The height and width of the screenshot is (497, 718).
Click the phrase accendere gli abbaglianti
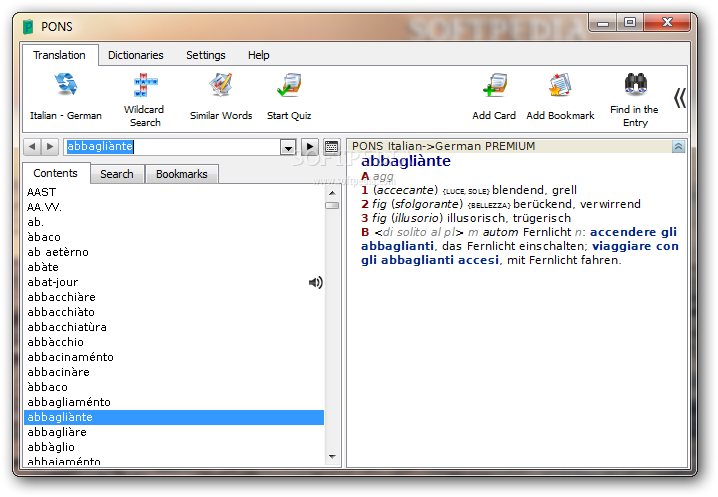click(x=519, y=239)
